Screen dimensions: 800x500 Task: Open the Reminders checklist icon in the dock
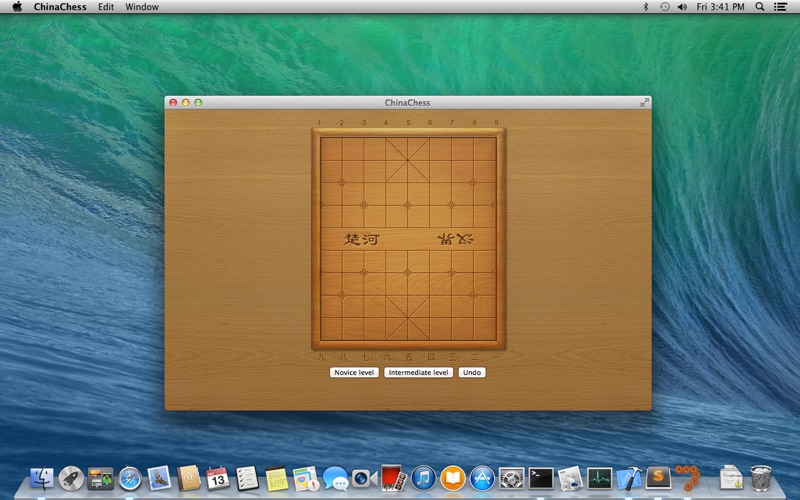(x=247, y=479)
